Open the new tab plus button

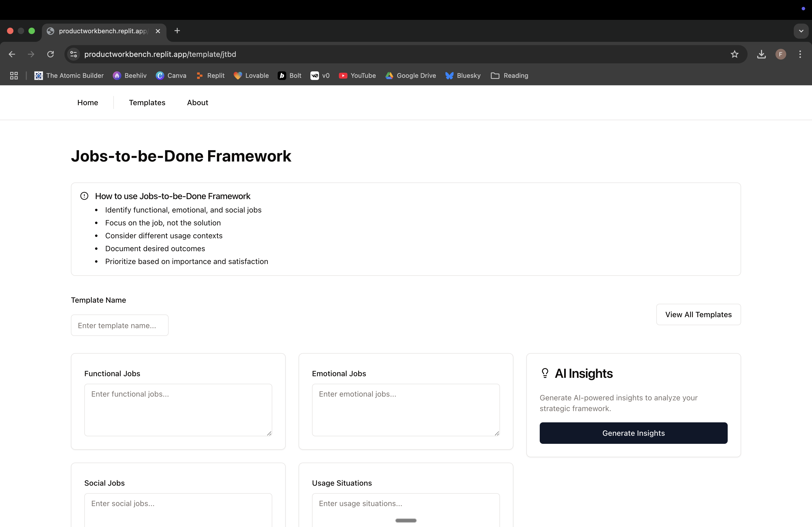tap(177, 31)
